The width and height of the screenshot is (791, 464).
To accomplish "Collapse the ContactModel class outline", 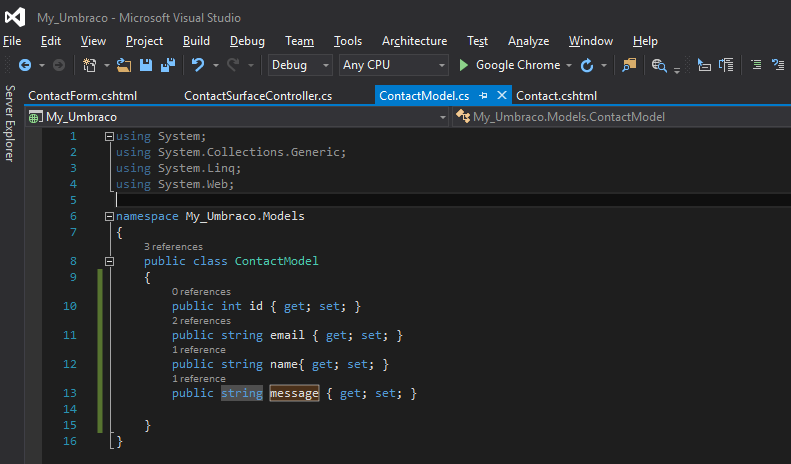I will point(109,261).
